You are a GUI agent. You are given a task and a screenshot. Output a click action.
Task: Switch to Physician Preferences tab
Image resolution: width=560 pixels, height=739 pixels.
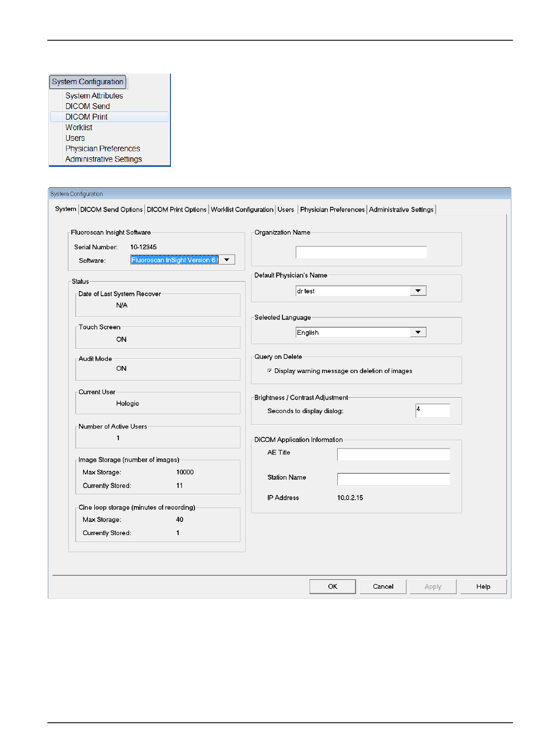coord(332,209)
